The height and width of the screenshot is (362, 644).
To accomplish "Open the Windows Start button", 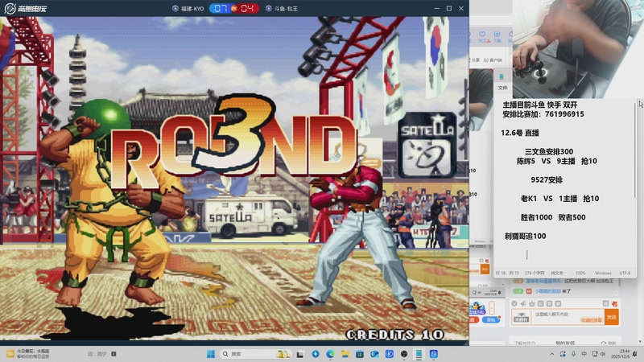I will point(211,354).
